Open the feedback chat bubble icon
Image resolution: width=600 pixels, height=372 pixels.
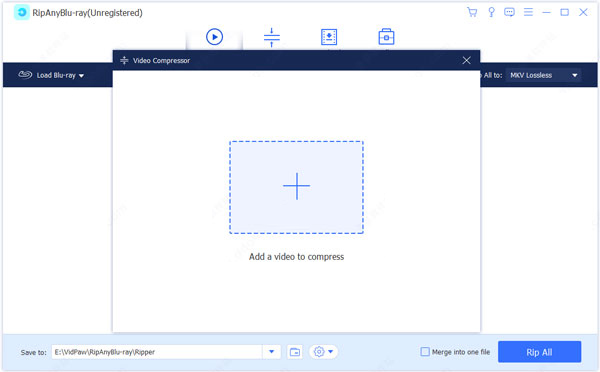(x=509, y=12)
